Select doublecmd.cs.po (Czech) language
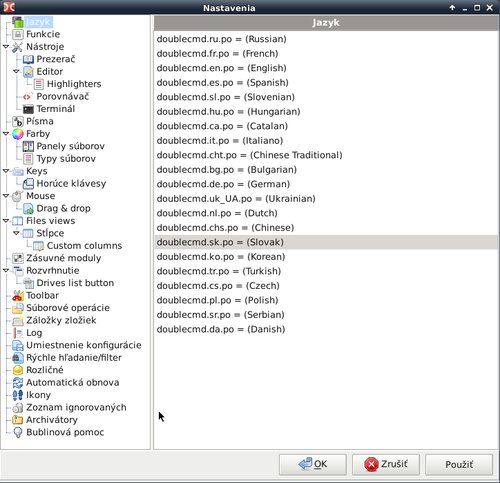 [x=326, y=286]
